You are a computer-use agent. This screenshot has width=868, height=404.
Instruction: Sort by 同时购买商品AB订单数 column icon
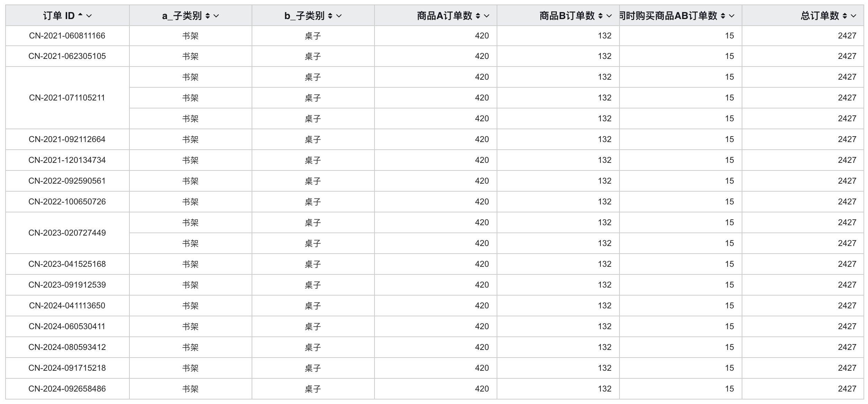coord(723,16)
